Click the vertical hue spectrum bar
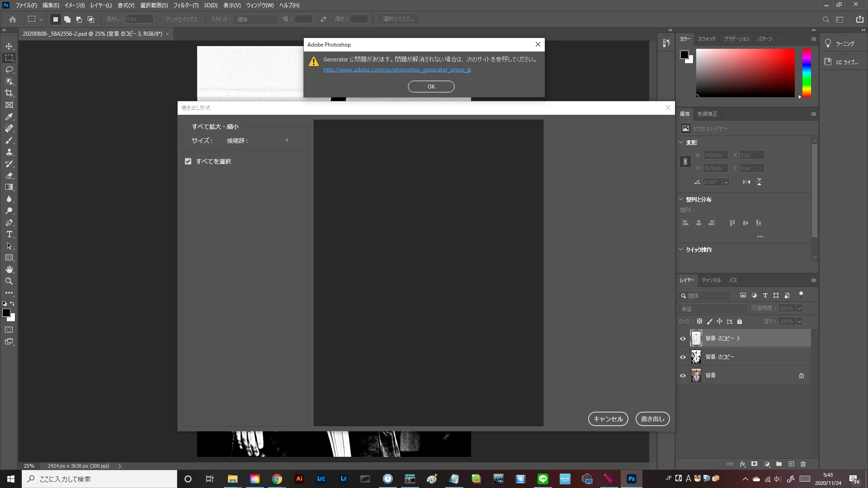Screen dimensions: 868x488 click(x=807, y=72)
